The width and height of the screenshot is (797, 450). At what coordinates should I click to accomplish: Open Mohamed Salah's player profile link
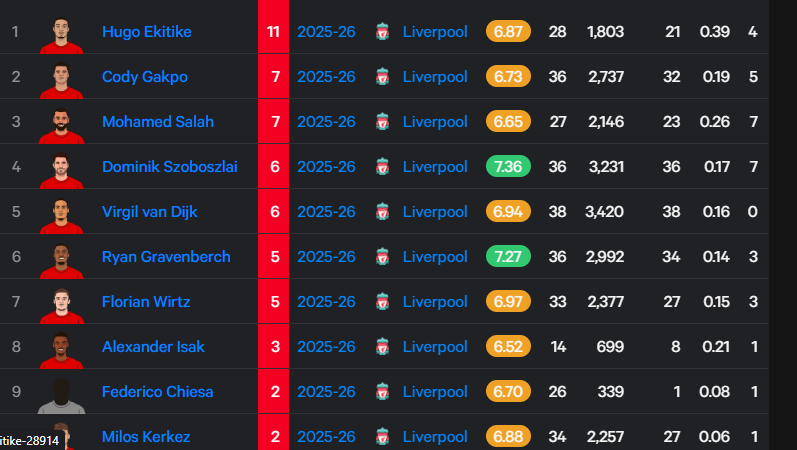(x=158, y=122)
